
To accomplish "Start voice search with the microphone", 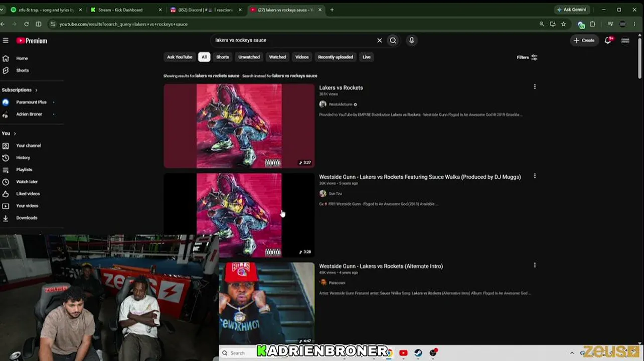I will click(x=412, y=41).
